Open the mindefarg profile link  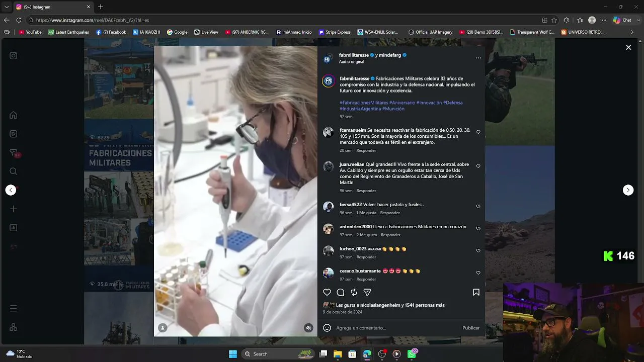[x=390, y=55]
